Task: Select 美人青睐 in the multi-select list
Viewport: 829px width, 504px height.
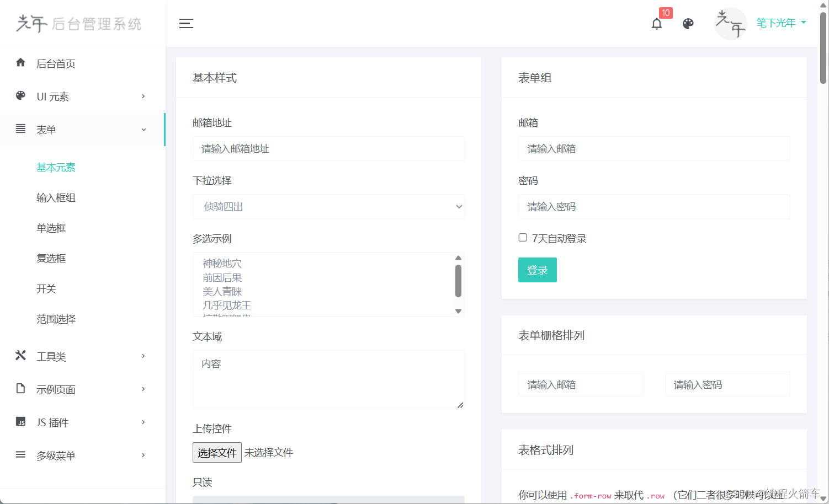Action: 222,291
